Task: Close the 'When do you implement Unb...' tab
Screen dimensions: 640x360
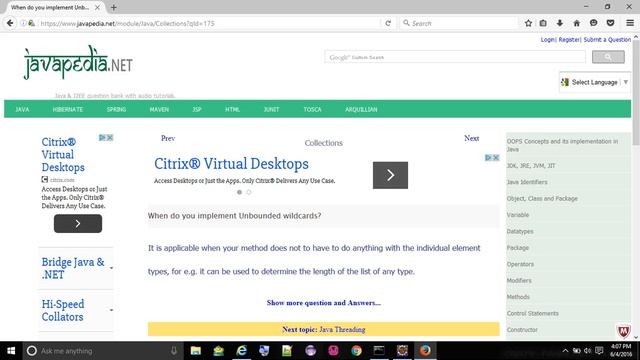Action: 97,7
